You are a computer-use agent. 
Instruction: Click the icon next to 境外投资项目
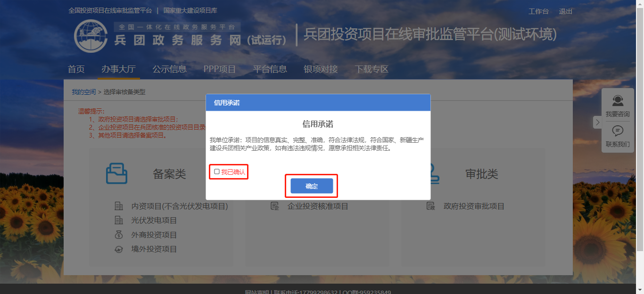pyautogui.click(x=119, y=249)
